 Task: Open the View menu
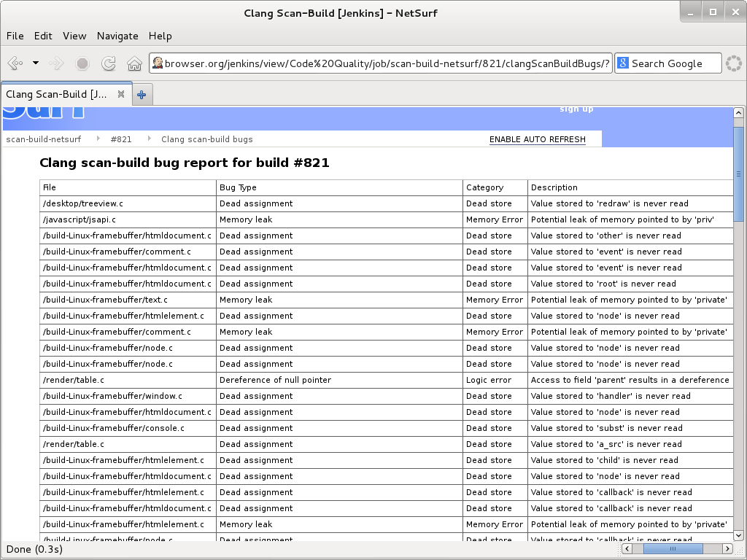pyautogui.click(x=74, y=36)
